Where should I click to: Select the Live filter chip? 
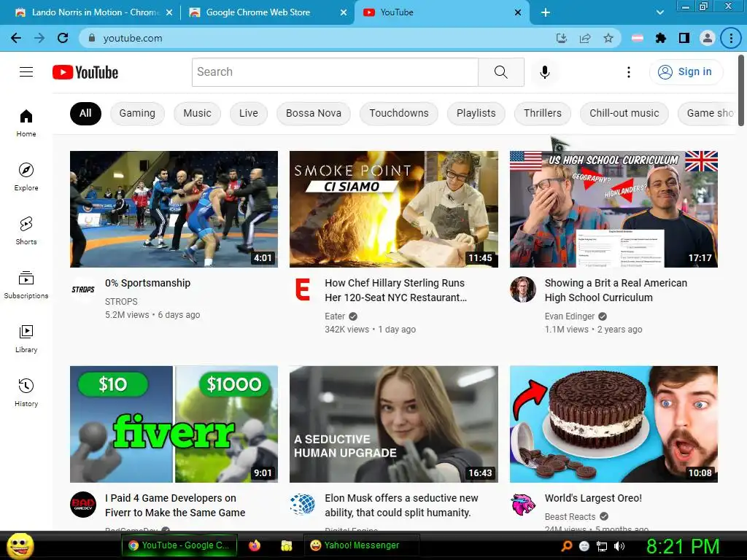249,113
